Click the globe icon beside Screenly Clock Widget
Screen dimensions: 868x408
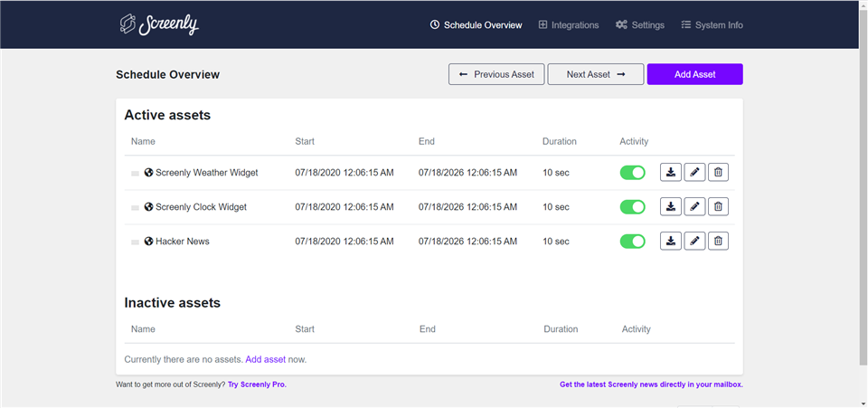148,206
